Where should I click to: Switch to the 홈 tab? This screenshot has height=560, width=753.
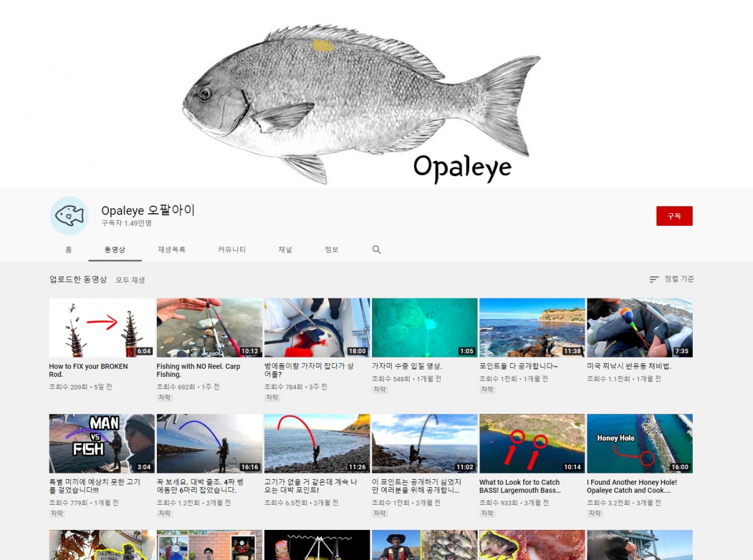click(68, 250)
